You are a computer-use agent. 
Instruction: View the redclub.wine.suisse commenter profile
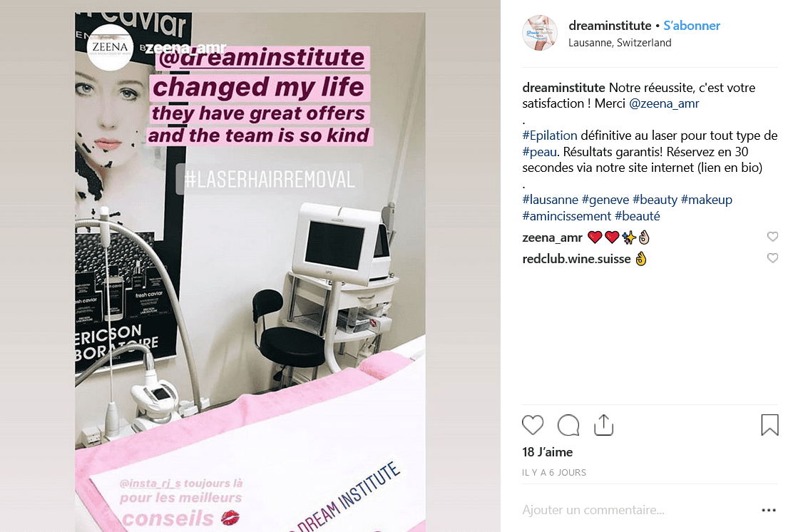coord(577,259)
